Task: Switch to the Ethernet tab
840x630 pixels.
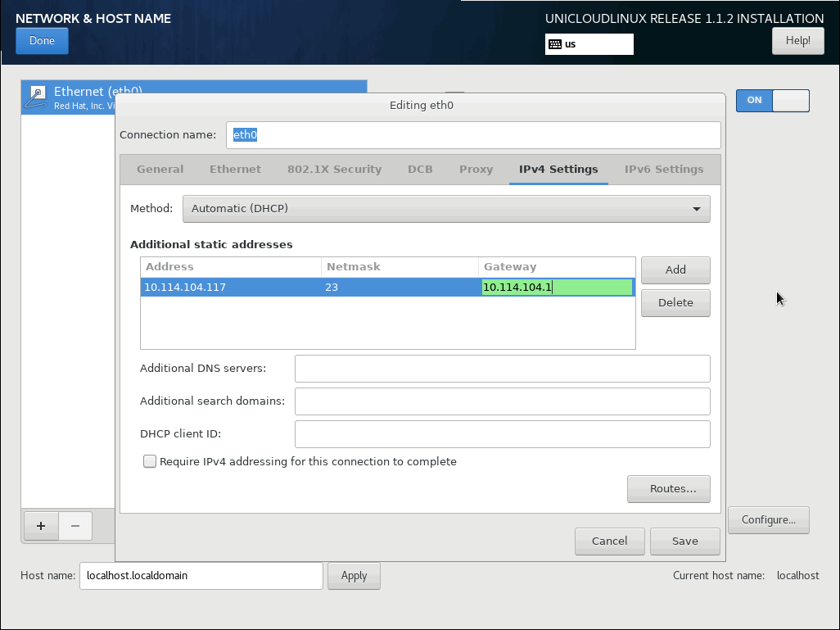Action: [235, 170]
